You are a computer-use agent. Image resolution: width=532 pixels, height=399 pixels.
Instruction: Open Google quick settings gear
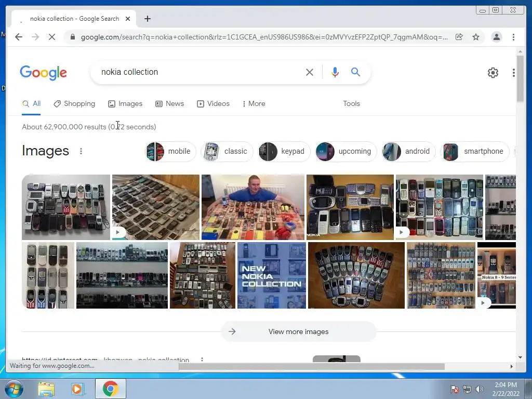pos(493,73)
